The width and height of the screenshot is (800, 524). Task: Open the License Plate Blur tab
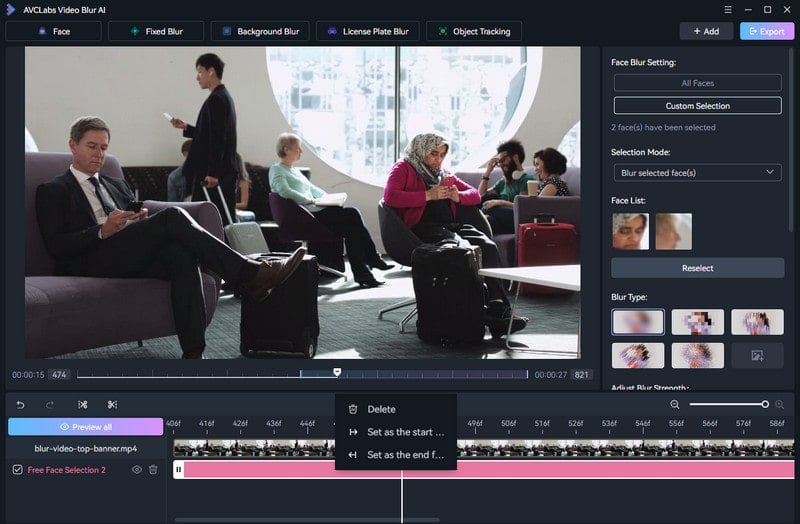click(x=368, y=31)
